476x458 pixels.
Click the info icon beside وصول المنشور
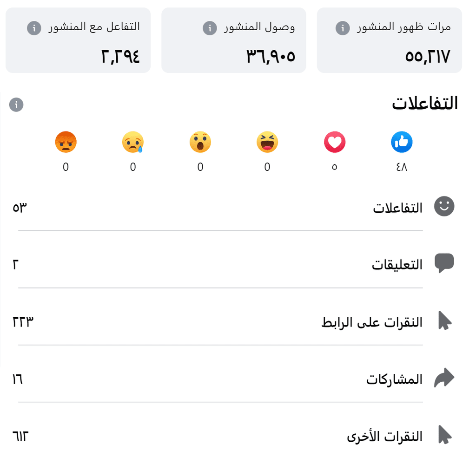[210, 28]
